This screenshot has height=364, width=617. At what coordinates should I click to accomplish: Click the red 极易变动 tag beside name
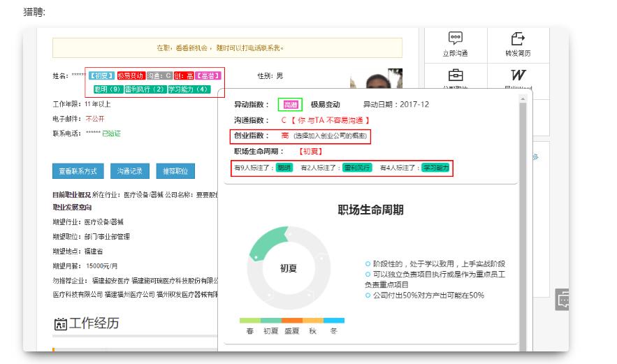point(131,75)
